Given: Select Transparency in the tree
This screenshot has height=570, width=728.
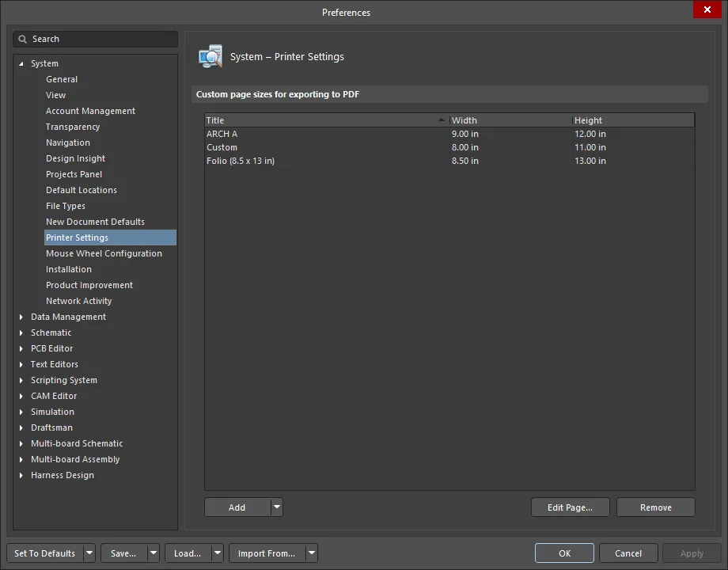Looking at the screenshot, I should (x=73, y=127).
